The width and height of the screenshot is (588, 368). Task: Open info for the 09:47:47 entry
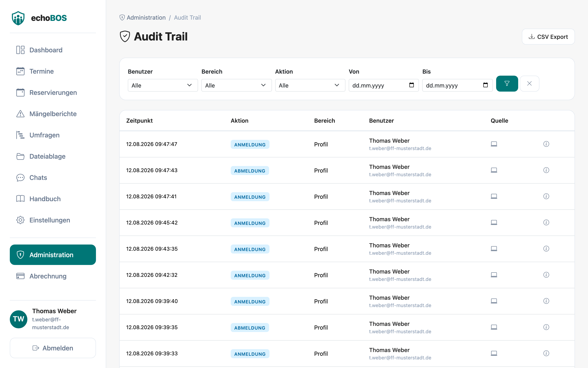coord(546,144)
